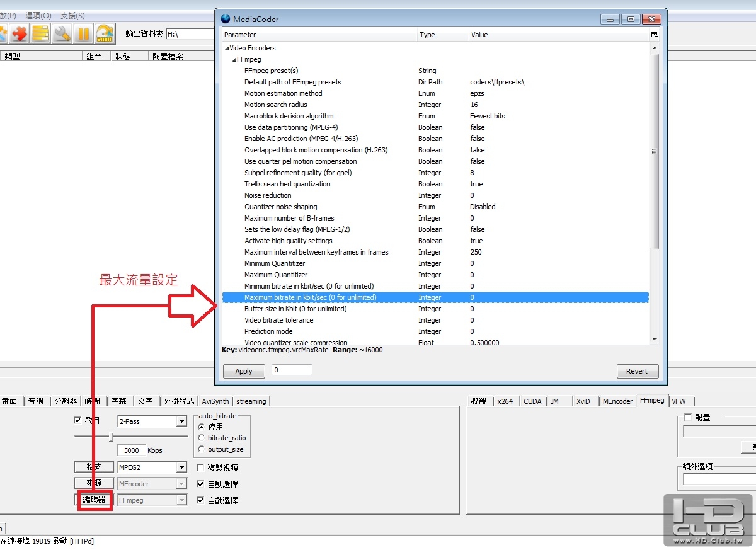Open settings with the wrench toolbar icon
This screenshot has height=550, width=756.
coord(62,33)
